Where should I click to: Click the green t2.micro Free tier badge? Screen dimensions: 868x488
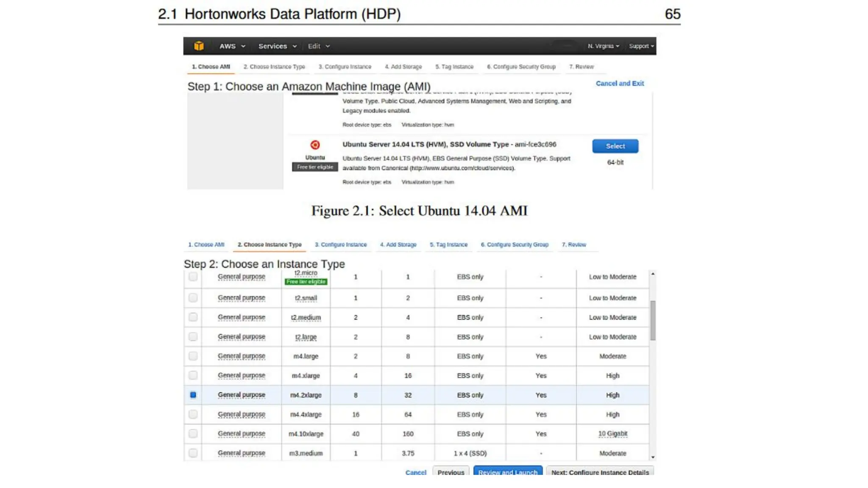pyautogui.click(x=306, y=282)
